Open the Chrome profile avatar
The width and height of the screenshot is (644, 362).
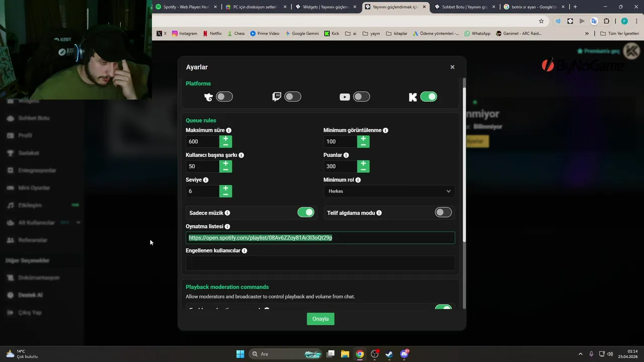(624, 21)
